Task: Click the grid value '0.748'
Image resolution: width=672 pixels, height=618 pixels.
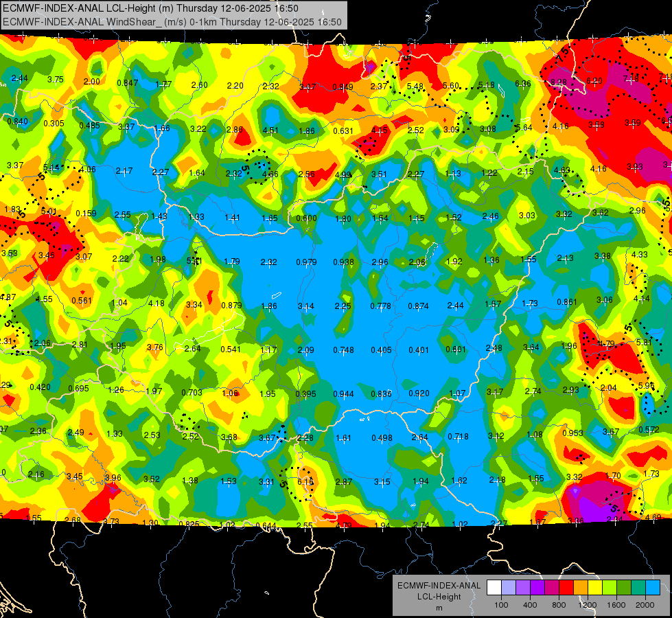Action: 344,350
